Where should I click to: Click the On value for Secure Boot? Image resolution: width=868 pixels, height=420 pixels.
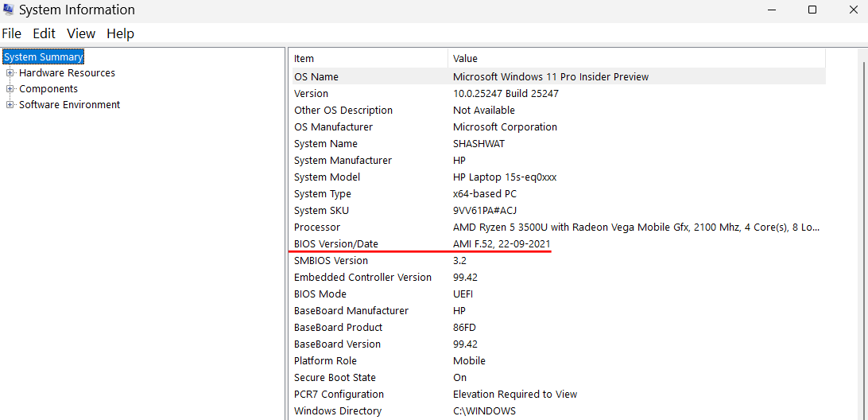tap(459, 377)
